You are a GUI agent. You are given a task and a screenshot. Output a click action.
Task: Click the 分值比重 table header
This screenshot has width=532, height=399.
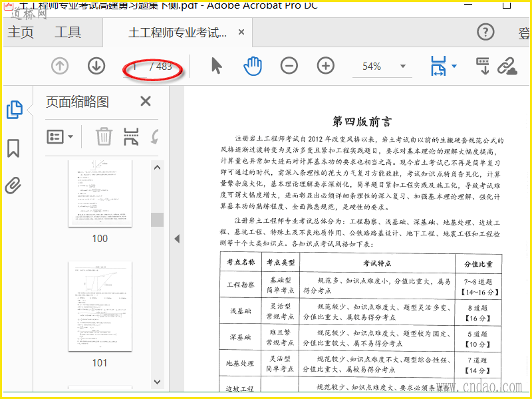[478, 264]
